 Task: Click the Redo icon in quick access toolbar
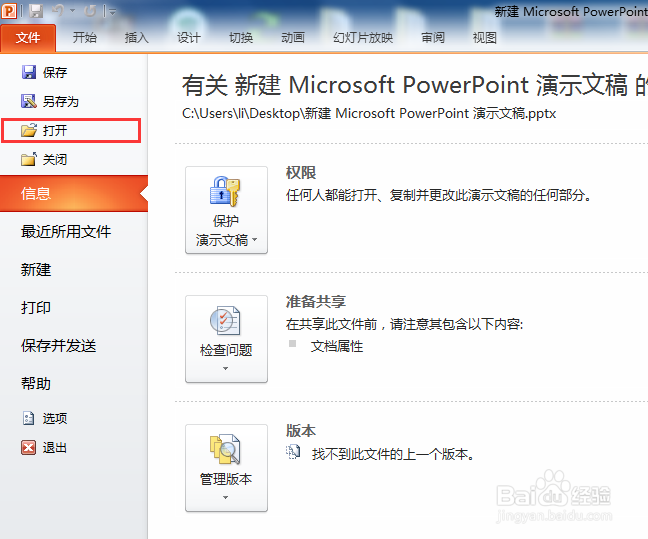click(90, 11)
